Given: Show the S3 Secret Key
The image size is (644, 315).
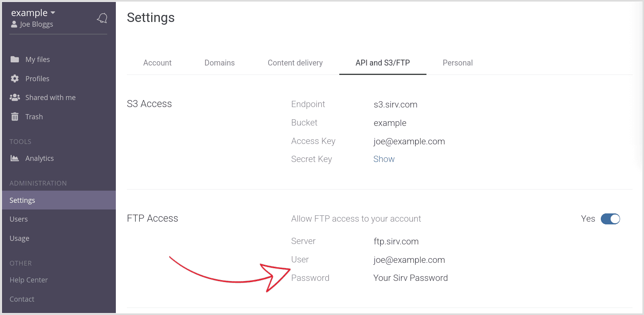Looking at the screenshot, I should (384, 159).
